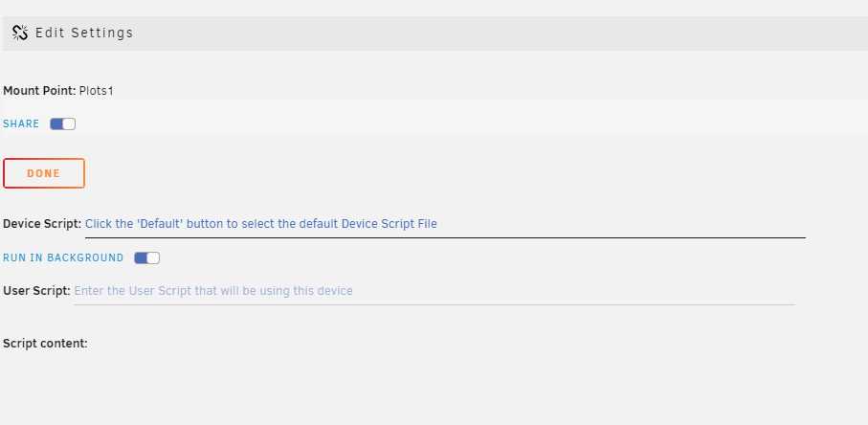868x425 pixels.
Task: Click the DONE button
Action: pos(44,173)
